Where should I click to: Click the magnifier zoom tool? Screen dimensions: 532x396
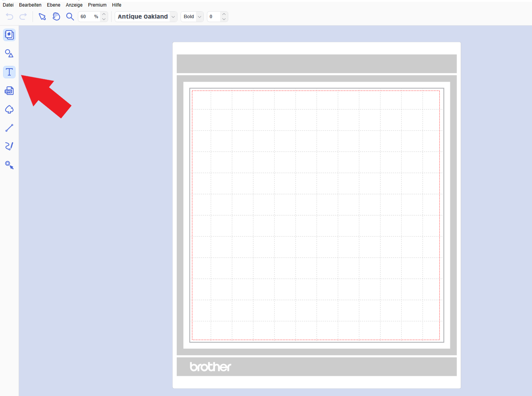[x=70, y=17]
